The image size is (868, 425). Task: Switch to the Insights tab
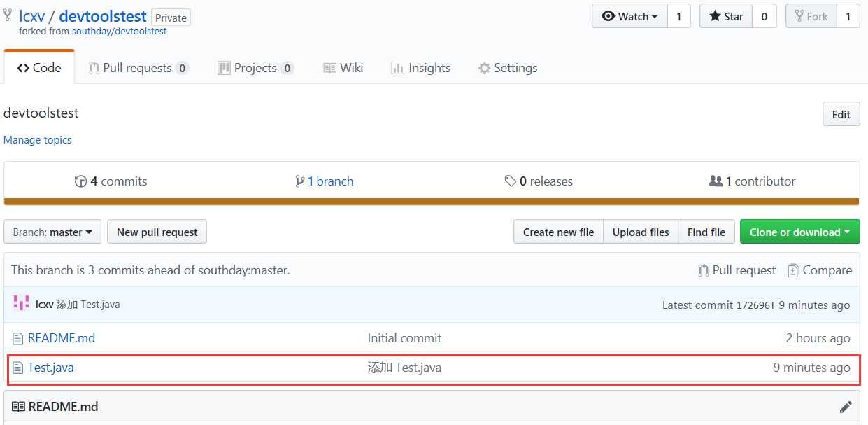click(x=420, y=68)
